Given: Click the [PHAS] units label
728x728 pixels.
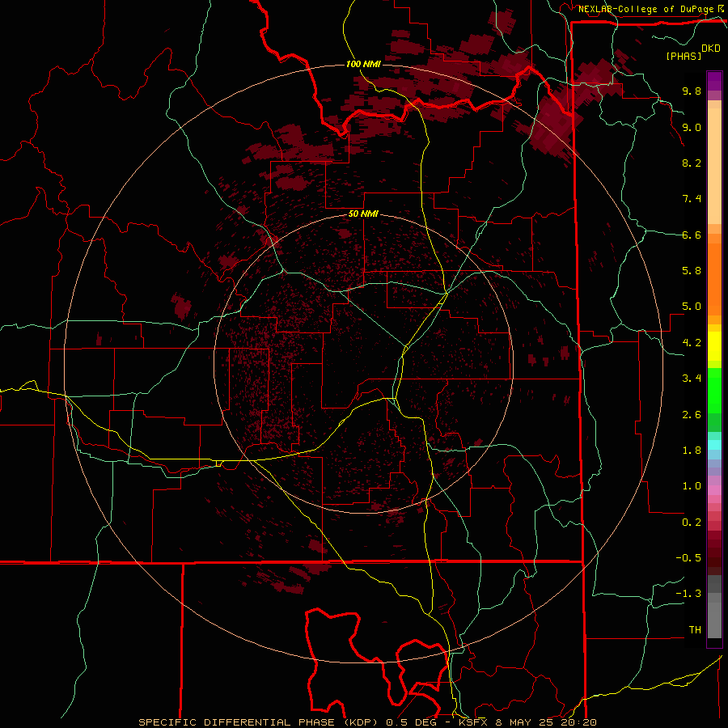Looking at the screenshot, I should point(684,56).
